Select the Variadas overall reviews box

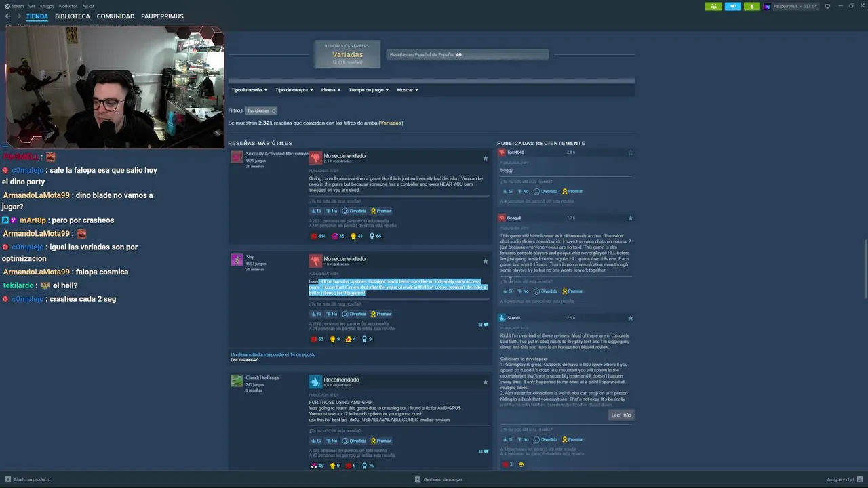(x=347, y=54)
